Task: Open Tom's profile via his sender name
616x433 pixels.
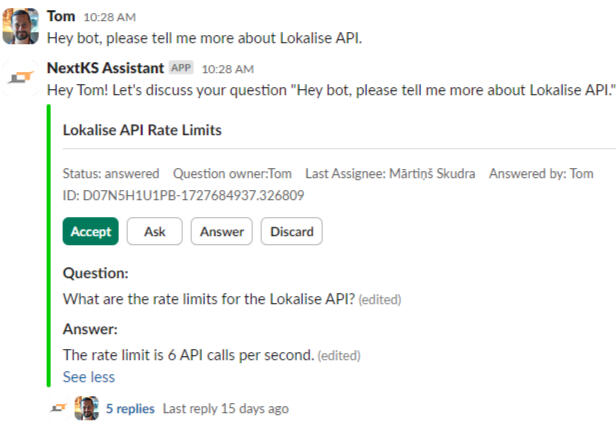Action: (60, 16)
